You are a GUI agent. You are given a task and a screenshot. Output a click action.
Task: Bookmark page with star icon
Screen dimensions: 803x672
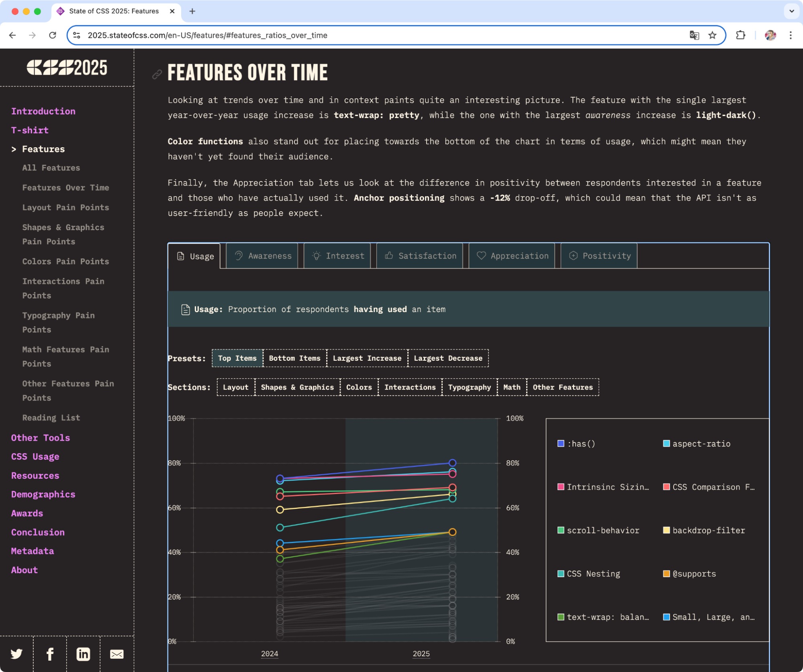[x=712, y=35]
